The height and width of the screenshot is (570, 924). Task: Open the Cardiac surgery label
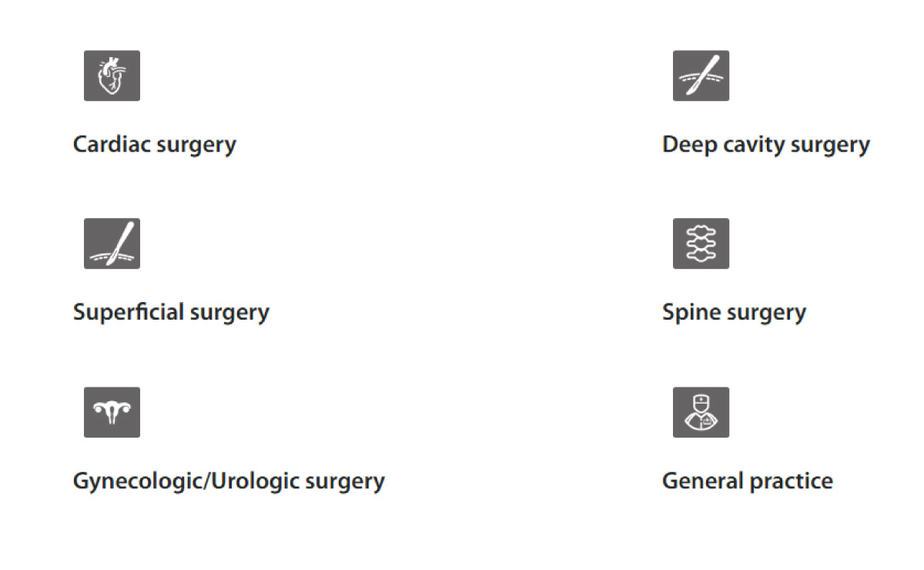click(x=154, y=144)
